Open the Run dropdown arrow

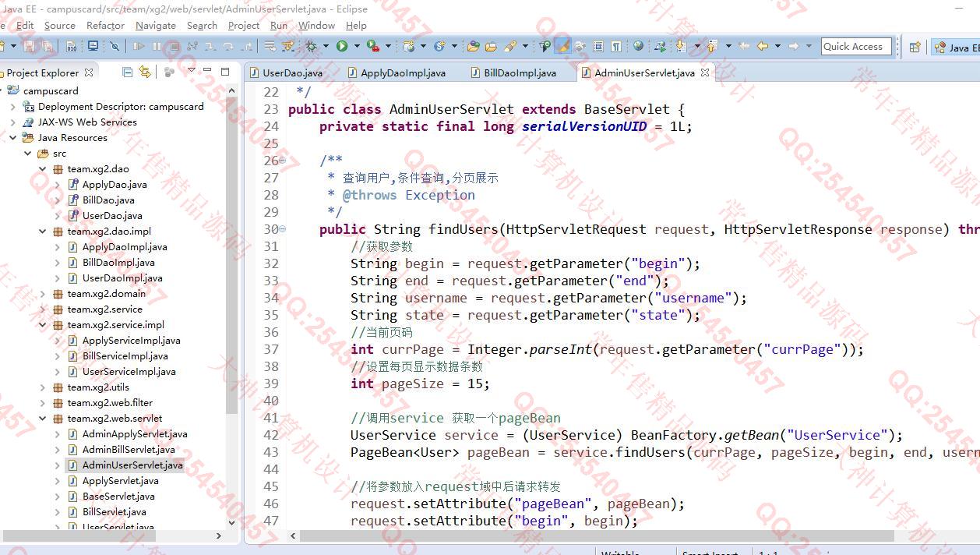(357, 46)
